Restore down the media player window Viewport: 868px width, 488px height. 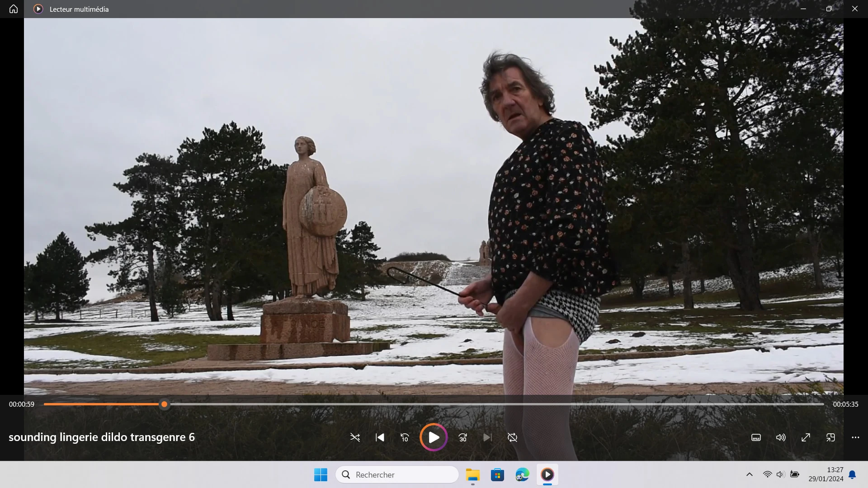point(829,9)
